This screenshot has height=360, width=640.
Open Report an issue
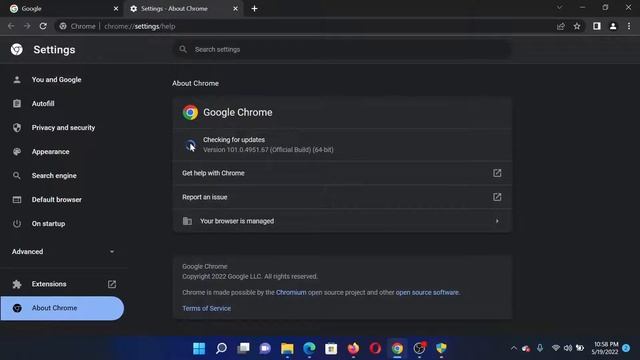point(342,197)
